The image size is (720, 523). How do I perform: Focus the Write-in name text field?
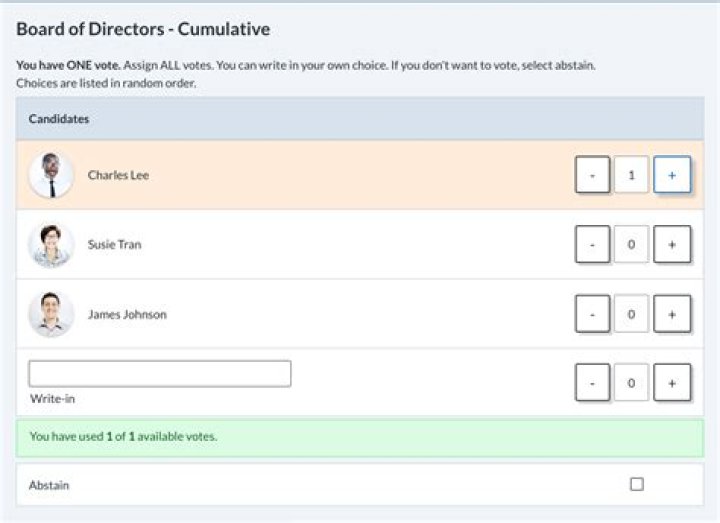click(x=160, y=374)
